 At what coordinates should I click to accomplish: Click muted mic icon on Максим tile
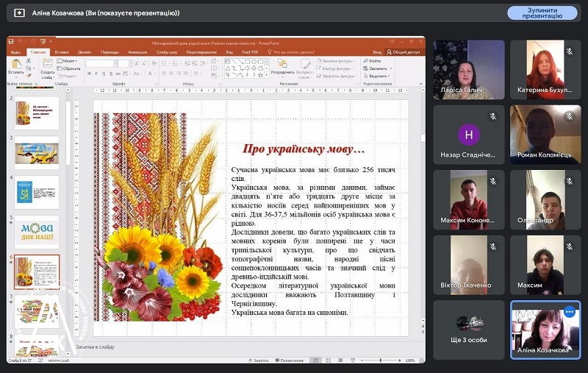(570, 246)
